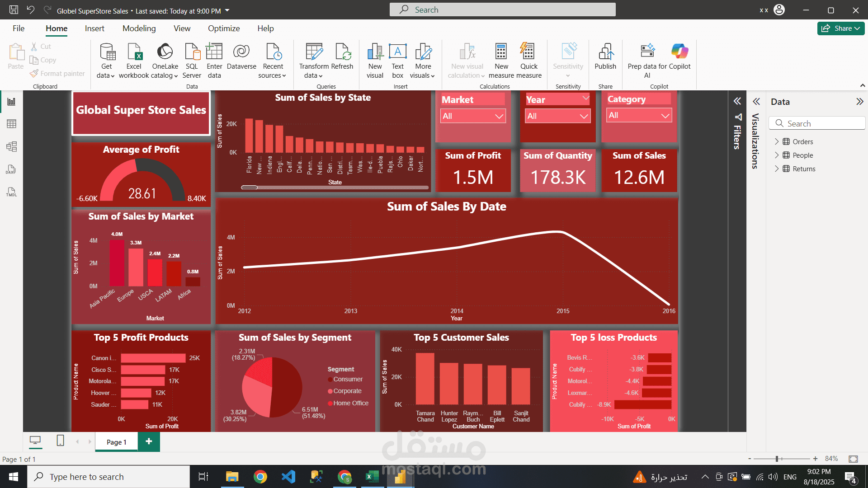Expand the Filters pane
868x488 pixels.
coord(737,101)
